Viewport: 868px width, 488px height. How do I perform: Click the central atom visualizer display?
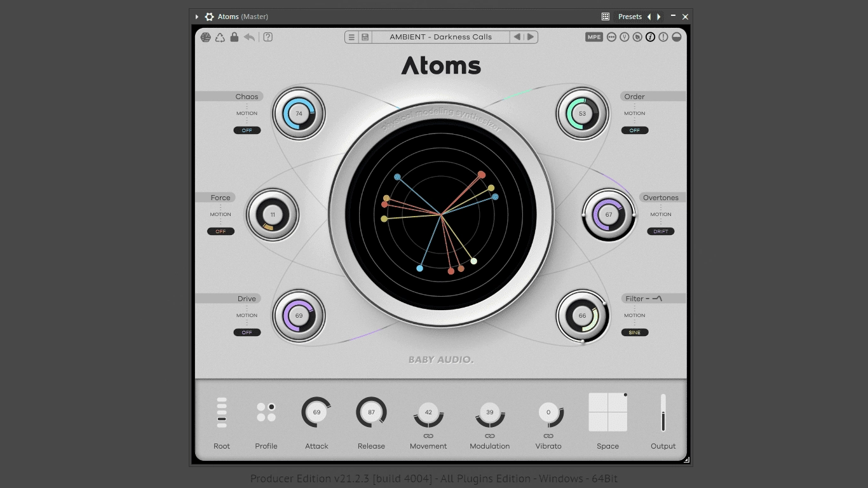click(x=441, y=215)
